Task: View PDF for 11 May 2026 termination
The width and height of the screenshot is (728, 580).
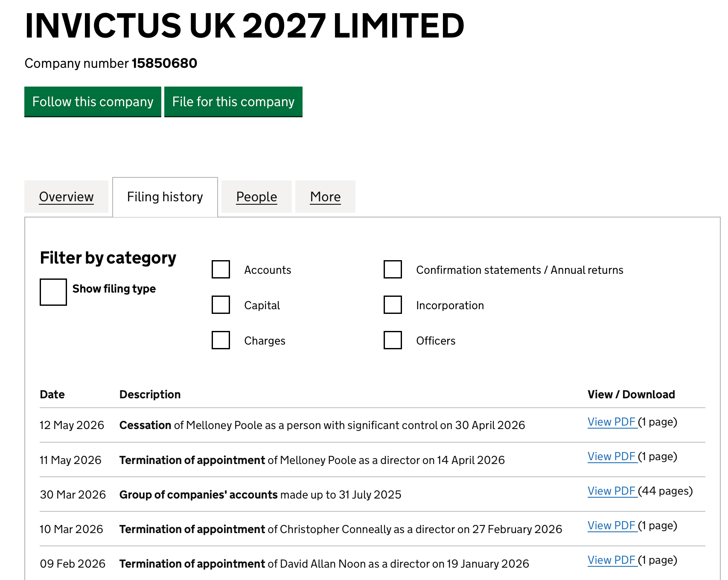Action: (612, 456)
